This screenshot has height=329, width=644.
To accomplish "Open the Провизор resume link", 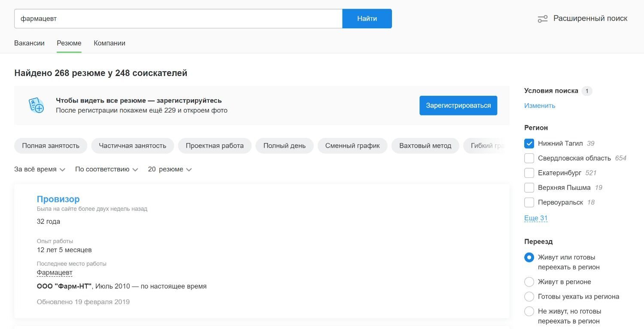I will click(x=58, y=199).
